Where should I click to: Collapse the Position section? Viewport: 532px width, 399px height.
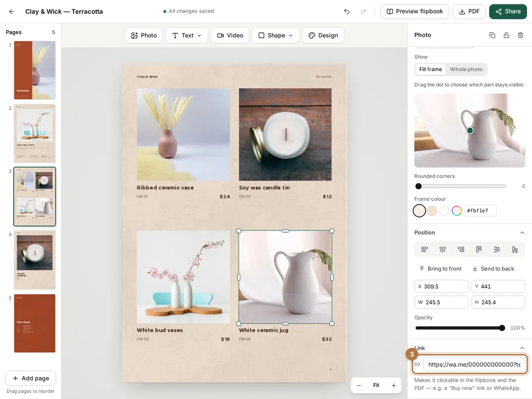[x=522, y=232]
